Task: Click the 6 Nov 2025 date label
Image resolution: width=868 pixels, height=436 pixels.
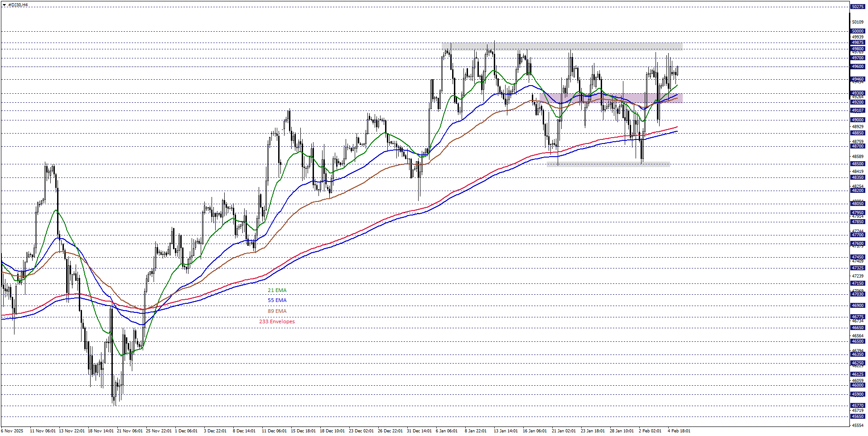Action: pos(12,431)
